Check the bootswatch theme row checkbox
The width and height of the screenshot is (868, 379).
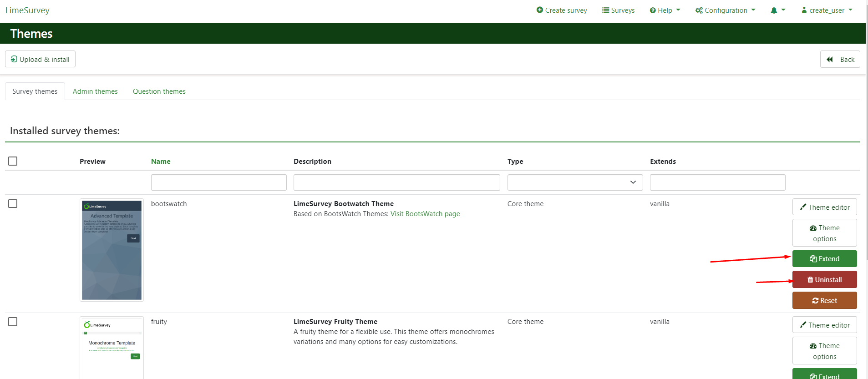tap(13, 203)
